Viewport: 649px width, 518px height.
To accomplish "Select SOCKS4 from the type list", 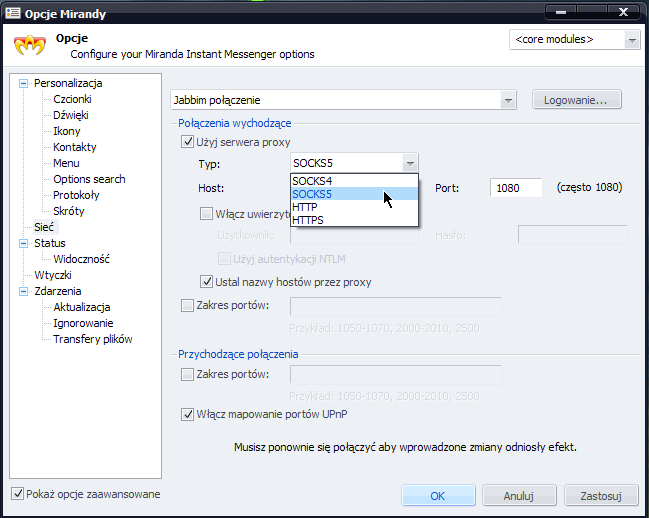I will click(354, 181).
